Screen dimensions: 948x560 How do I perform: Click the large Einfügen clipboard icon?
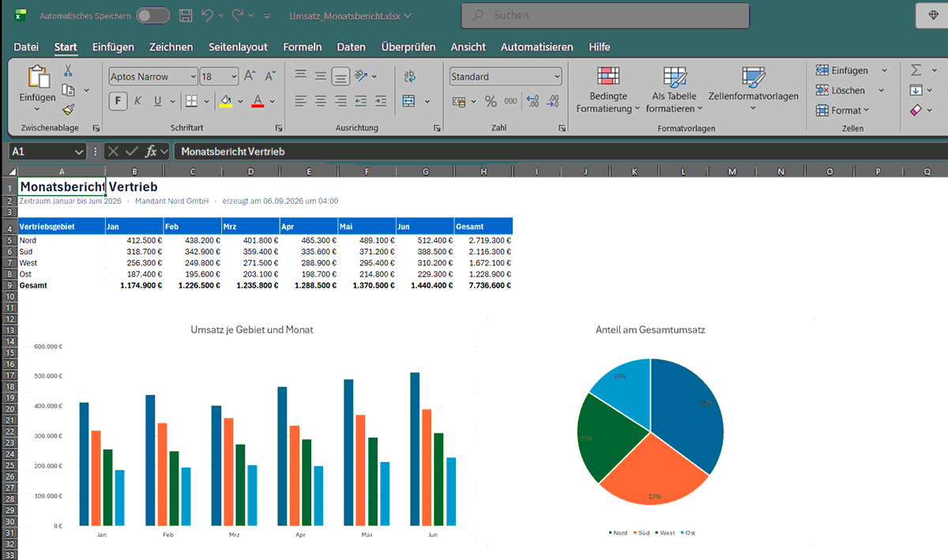click(x=38, y=77)
